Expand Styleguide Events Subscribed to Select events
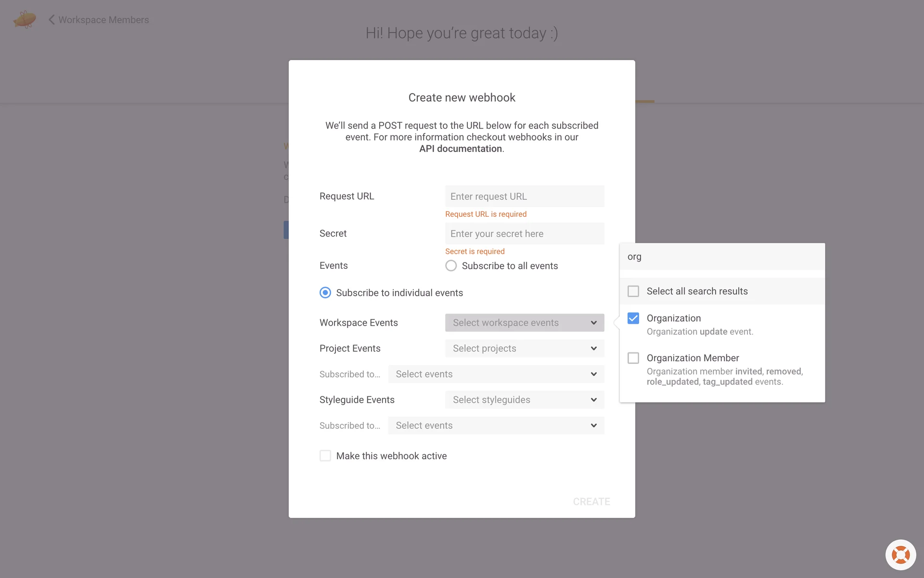 [x=496, y=426]
